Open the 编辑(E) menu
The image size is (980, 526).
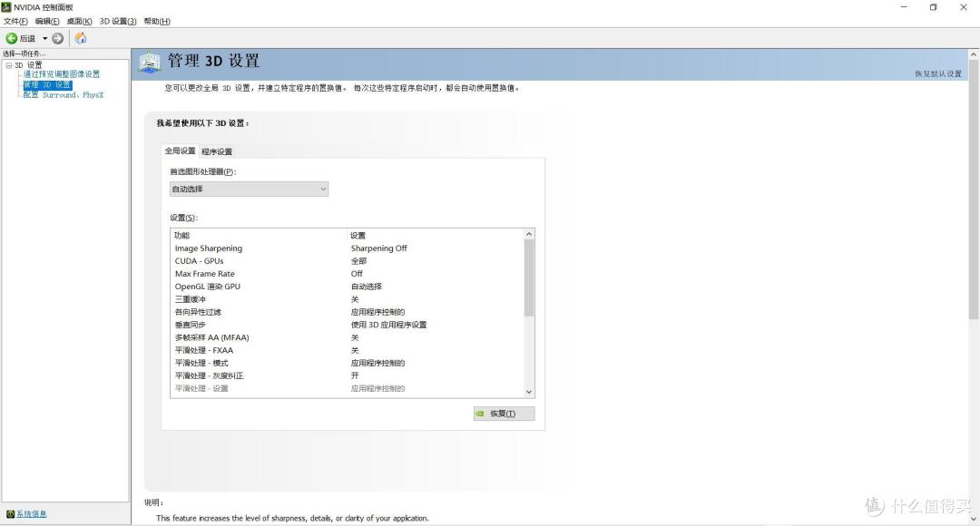[x=47, y=21]
